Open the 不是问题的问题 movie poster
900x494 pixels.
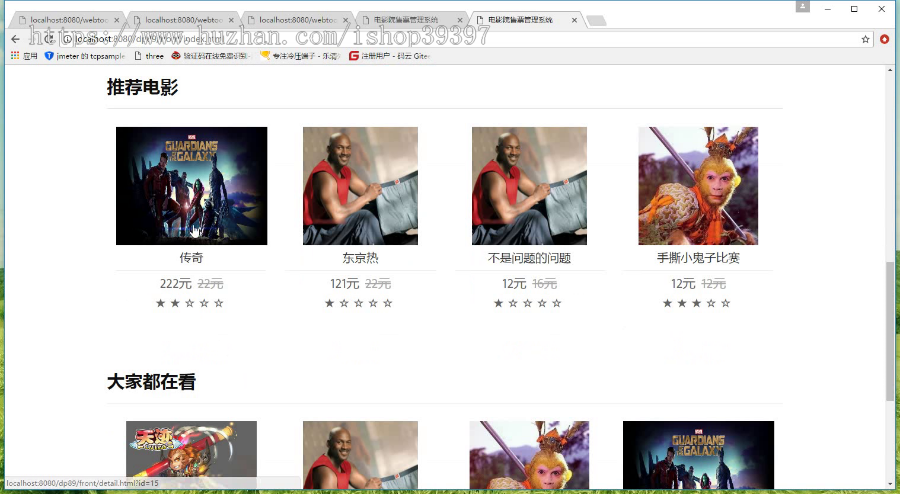[529, 186]
